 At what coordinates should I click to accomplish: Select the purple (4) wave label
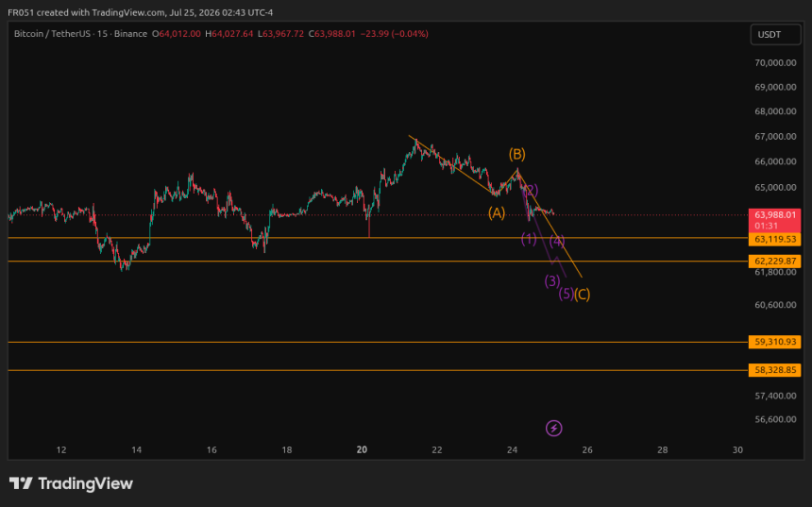[x=557, y=242]
